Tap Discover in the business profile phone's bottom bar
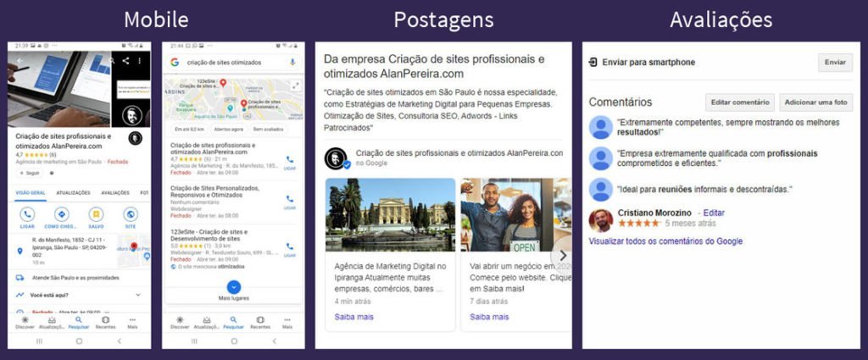868x360 pixels. [25, 323]
